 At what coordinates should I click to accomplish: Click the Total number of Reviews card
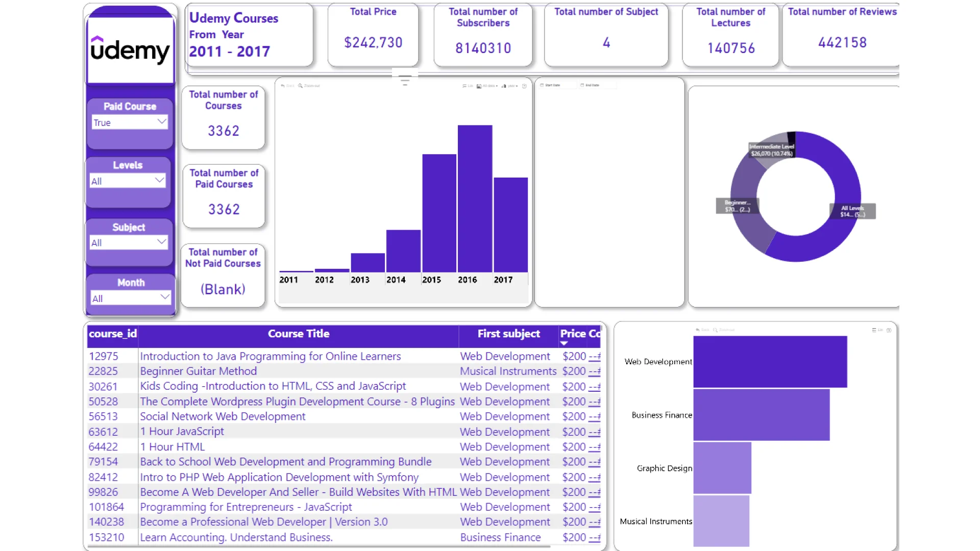tap(841, 35)
